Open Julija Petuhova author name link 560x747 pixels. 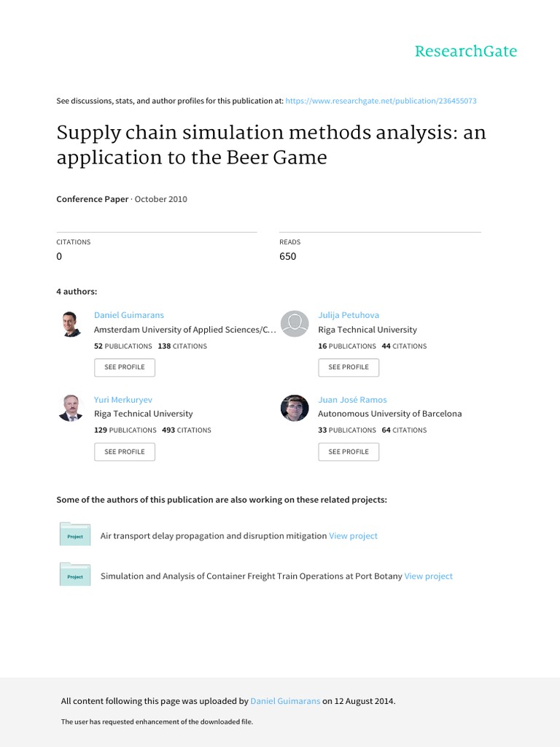349,315
